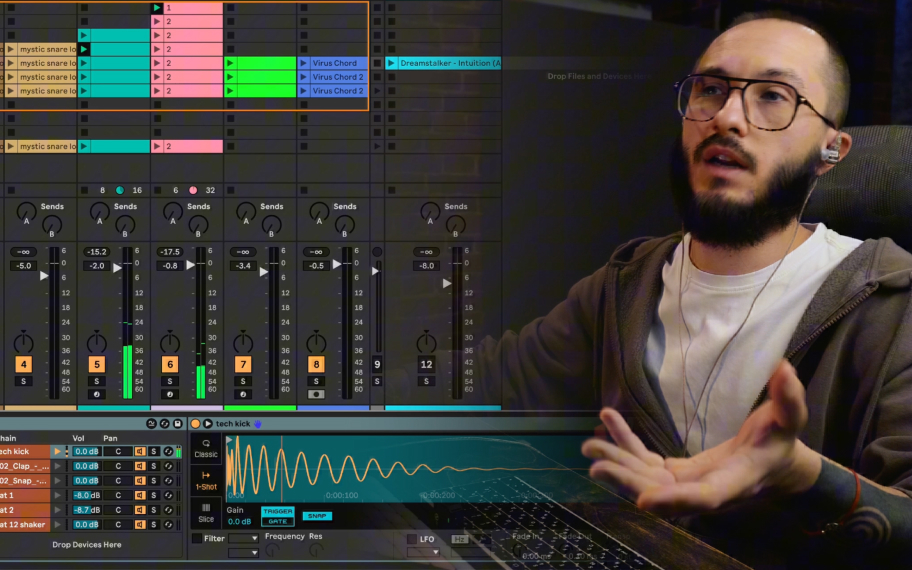Click track 4 Send A knob
The image size is (912, 570).
pyautogui.click(x=26, y=212)
